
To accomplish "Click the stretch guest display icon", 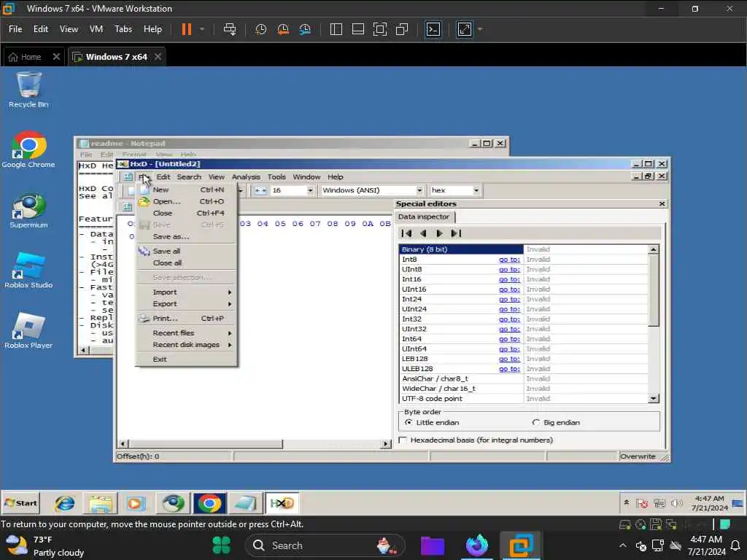I will (465, 29).
